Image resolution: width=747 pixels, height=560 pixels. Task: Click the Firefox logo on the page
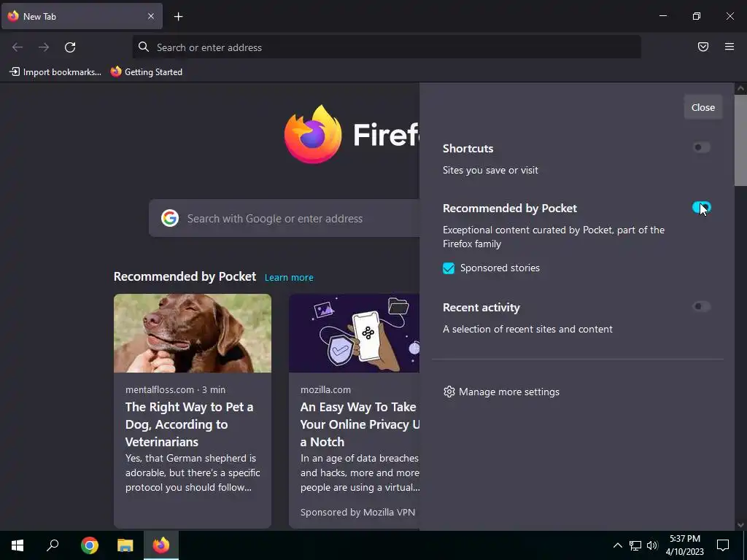point(312,135)
